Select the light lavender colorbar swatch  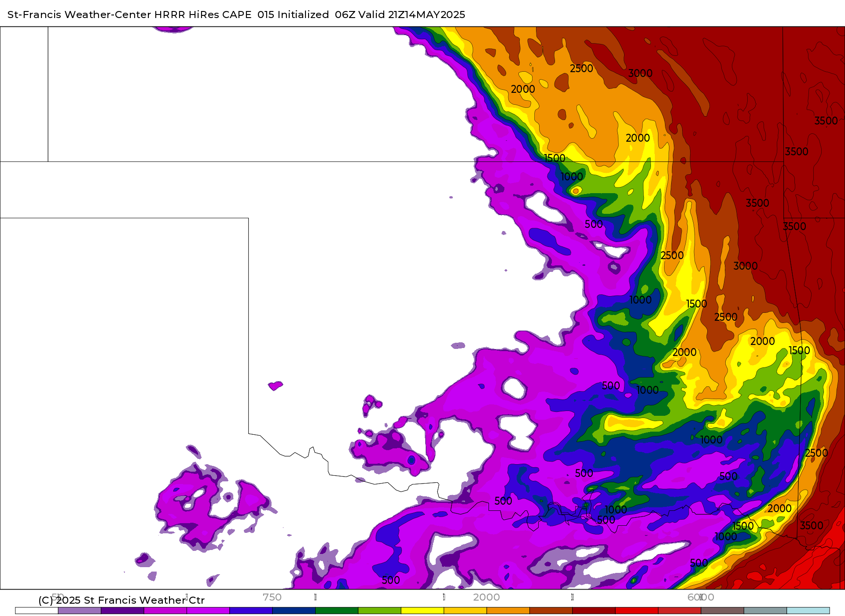[x=80, y=611]
